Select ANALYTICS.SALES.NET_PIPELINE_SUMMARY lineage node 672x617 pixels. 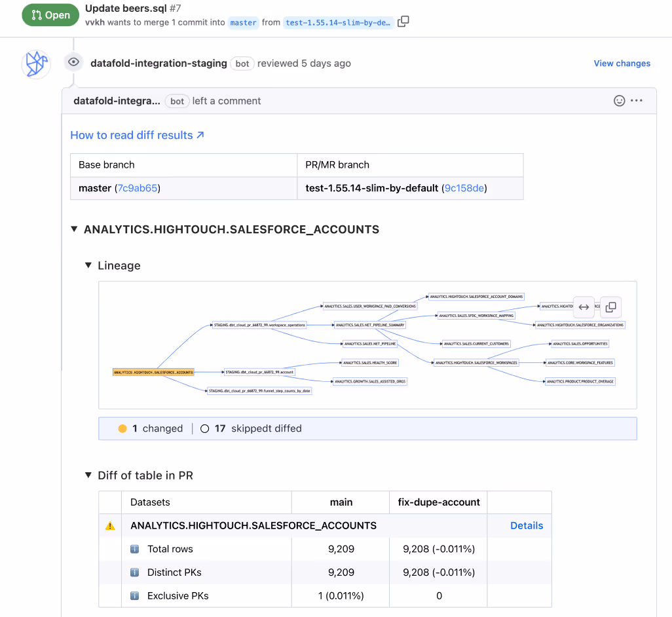click(x=370, y=326)
